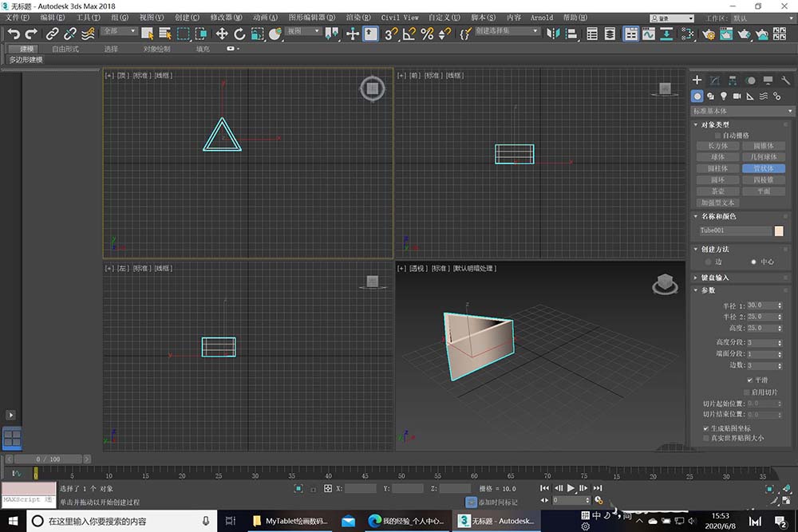Open the 渲染(R) rendering menu

[358, 17]
